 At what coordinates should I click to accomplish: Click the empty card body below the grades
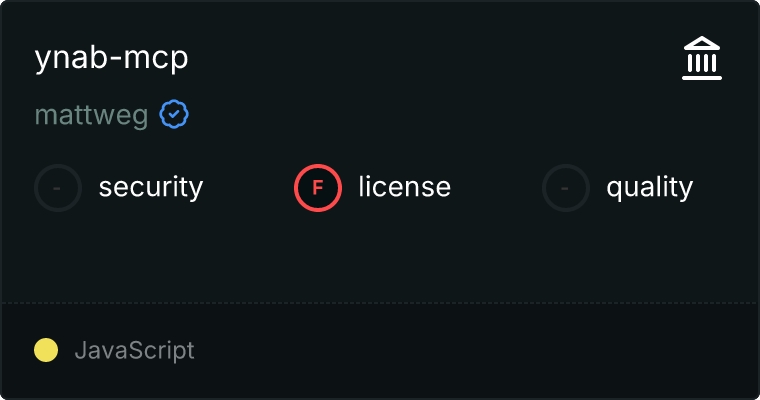[x=380, y=255]
